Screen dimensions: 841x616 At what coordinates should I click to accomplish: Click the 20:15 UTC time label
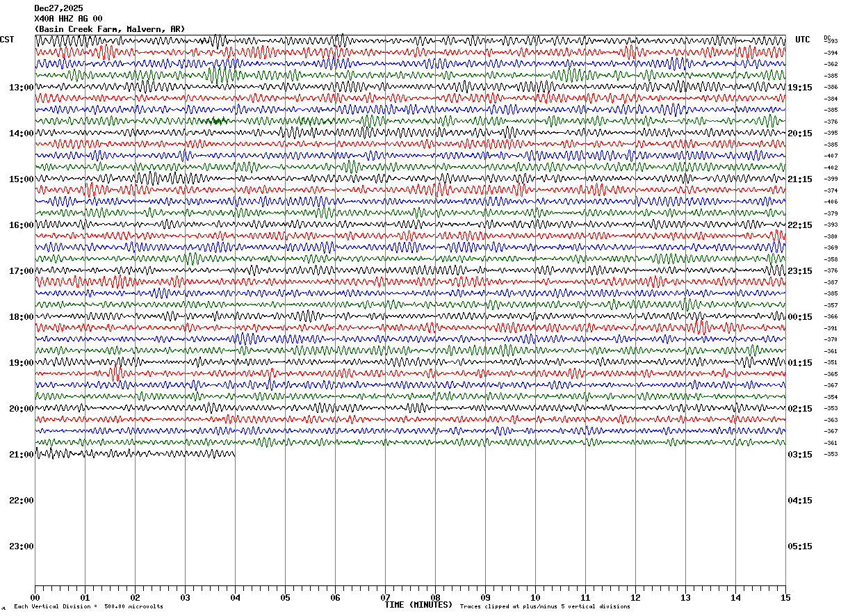point(800,133)
